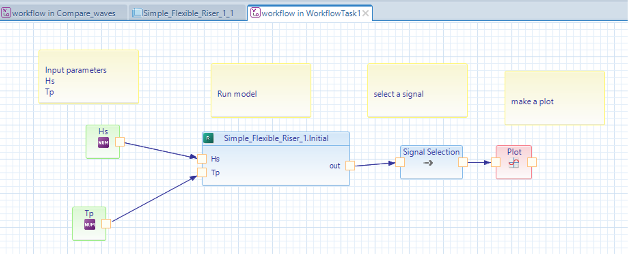Image resolution: width=644 pixels, height=258 pixels.
Task: Click the NUM icon in Hs node
Action: 104,142
